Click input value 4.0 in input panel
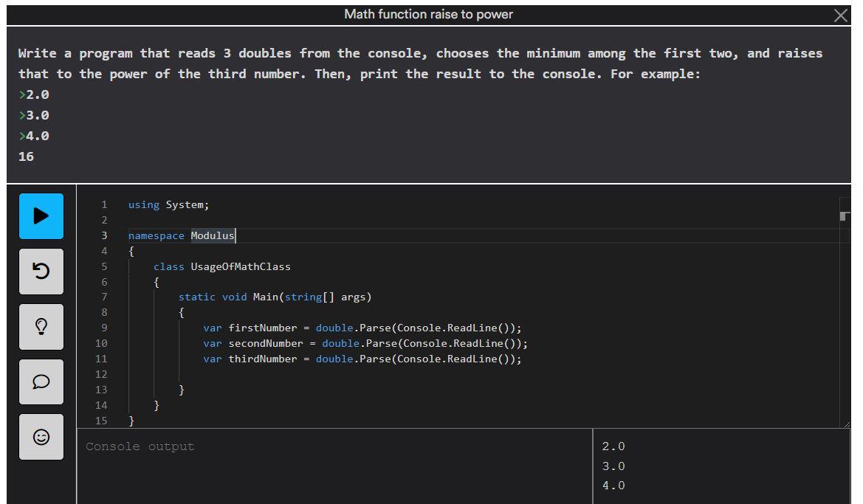 [x=613, y=486]
